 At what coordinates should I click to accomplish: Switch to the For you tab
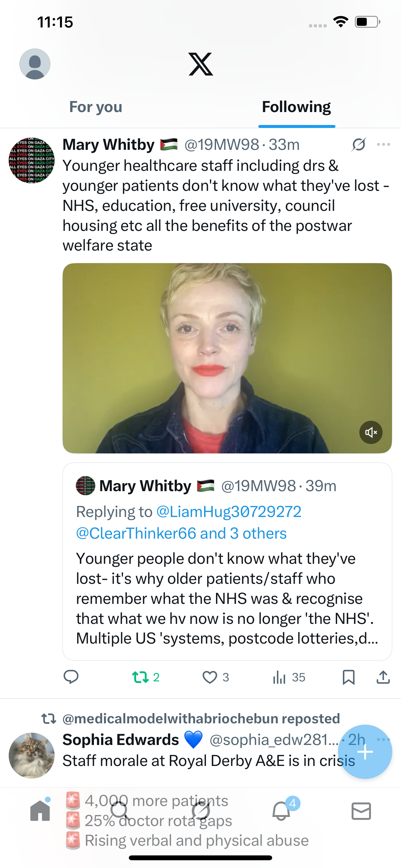click(x=96, y=107)
